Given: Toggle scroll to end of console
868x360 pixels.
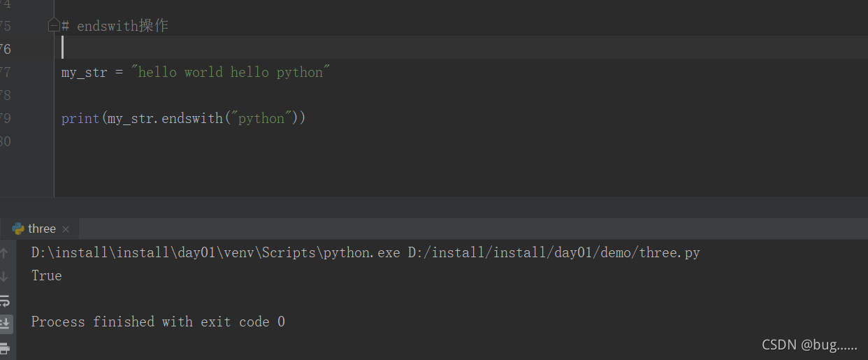Looking at the screenshot, I should point(4,324).
